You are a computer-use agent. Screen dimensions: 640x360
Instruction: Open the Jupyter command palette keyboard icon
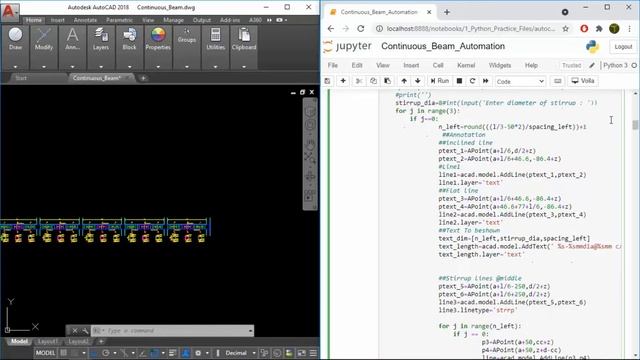[x=558, y=81]
